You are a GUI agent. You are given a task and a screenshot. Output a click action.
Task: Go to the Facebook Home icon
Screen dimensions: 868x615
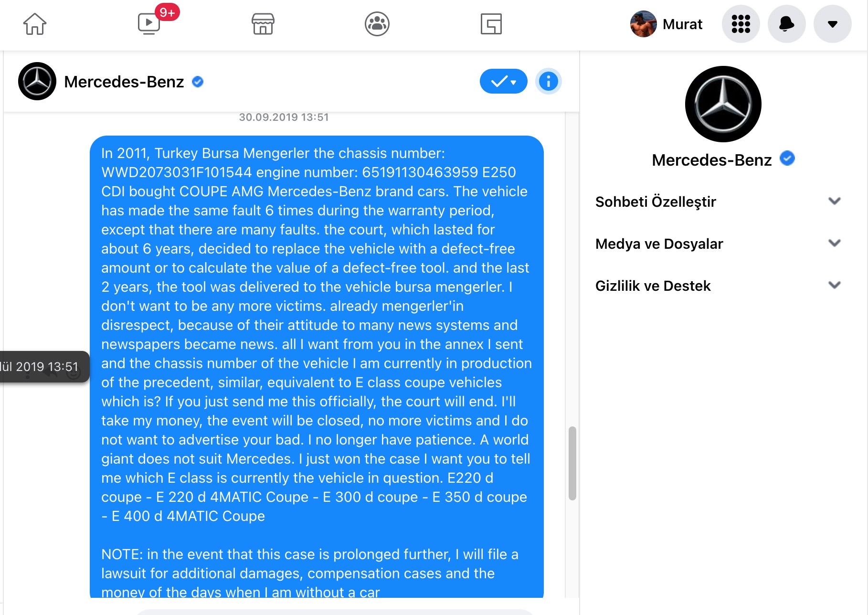tap(35, 24)
